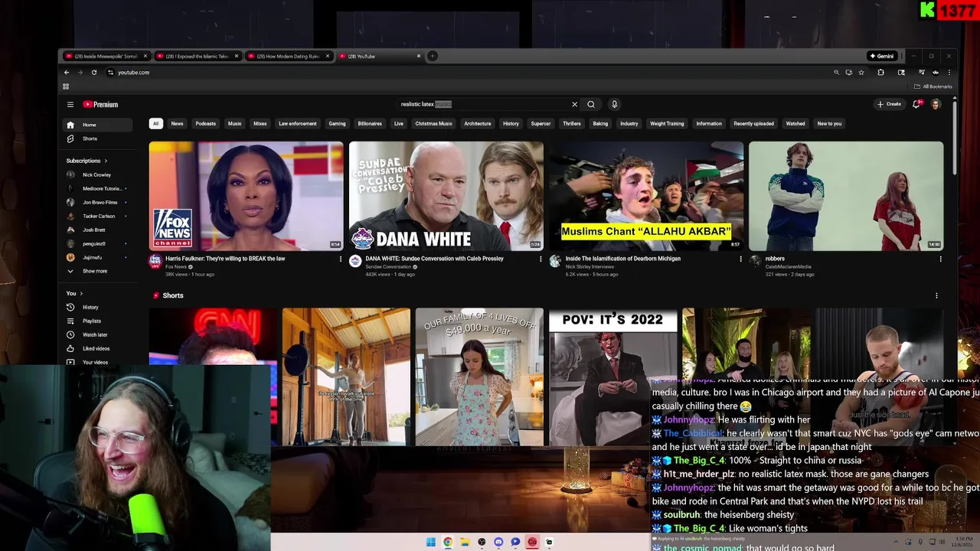
Task: Expand Show more subscriptions
Action: [x=99, y=271]
